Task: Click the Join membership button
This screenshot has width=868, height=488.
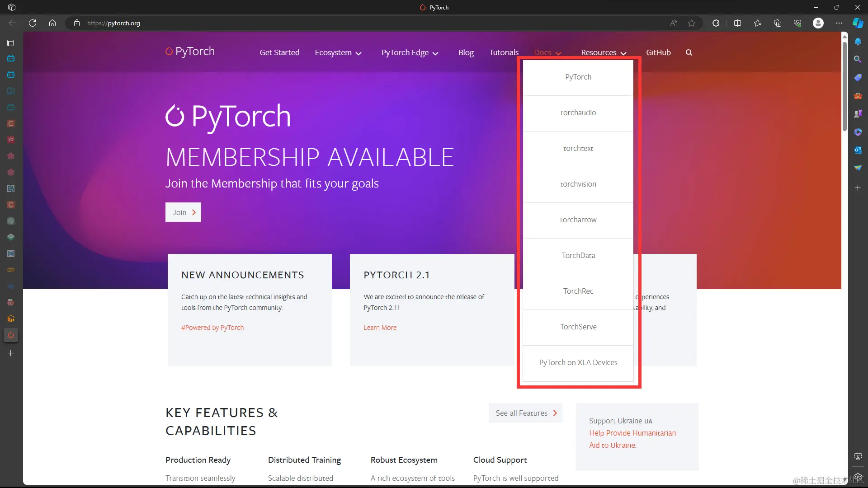Action: click(x=183, y=212)
